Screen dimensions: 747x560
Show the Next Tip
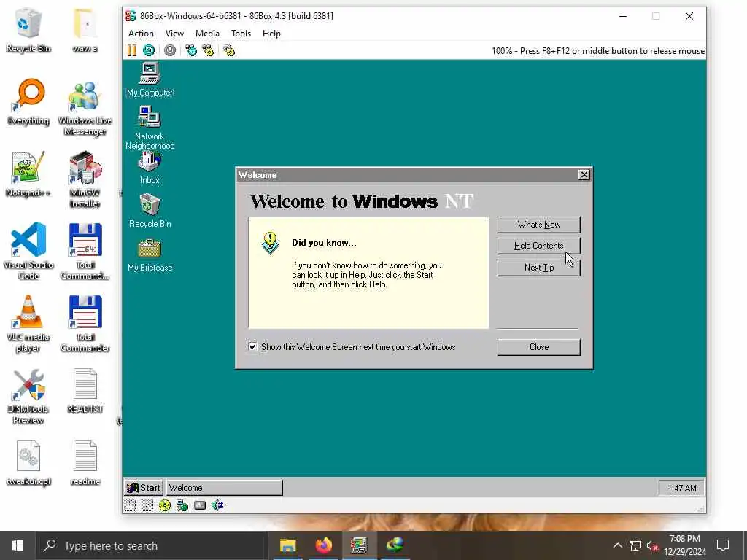(x=539, y=268)
